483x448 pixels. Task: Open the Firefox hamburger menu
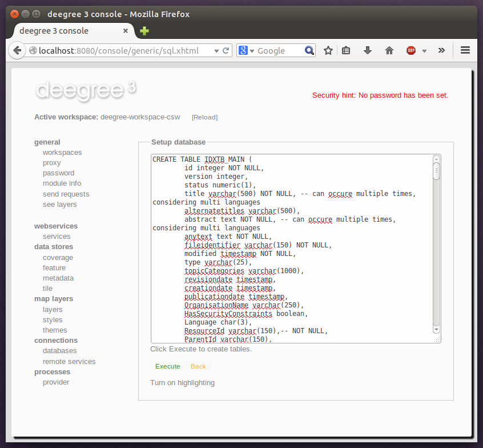pyautogui.click(x=465, y=50)
